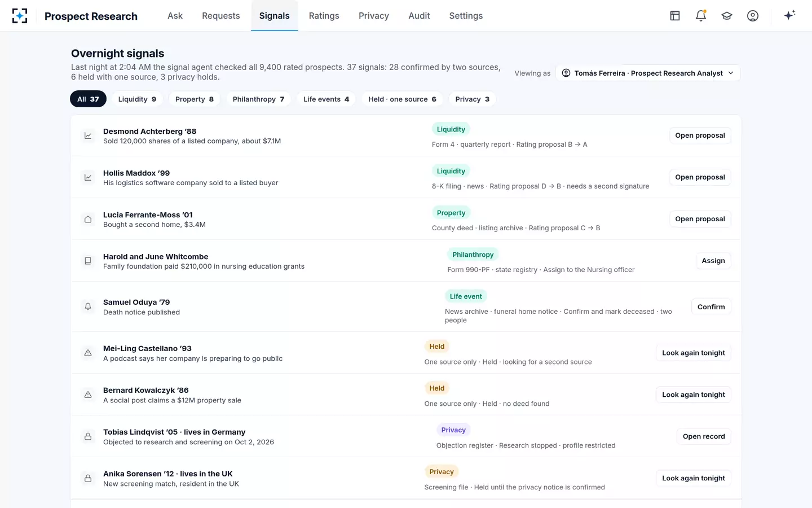Look again tonight for Mei-Ling Castellano

[694, 353]
